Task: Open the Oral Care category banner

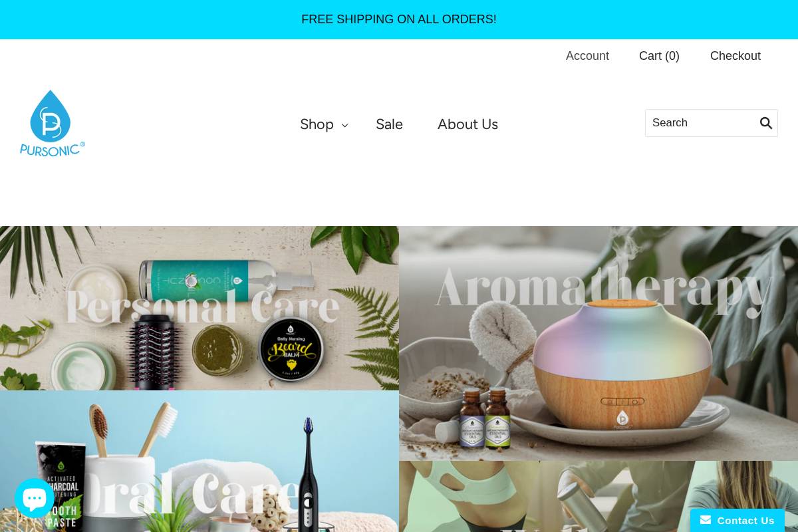Action: tap(199, 461)
